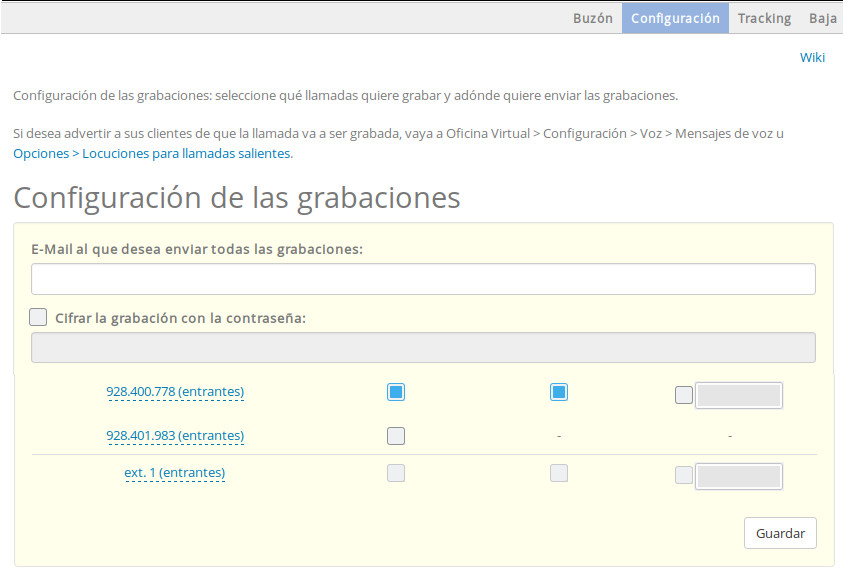Open the 928.401.983 (entrantes) number link
This screenshot has width=843, height=579.
pyautogui.click(x=175, y=436)
